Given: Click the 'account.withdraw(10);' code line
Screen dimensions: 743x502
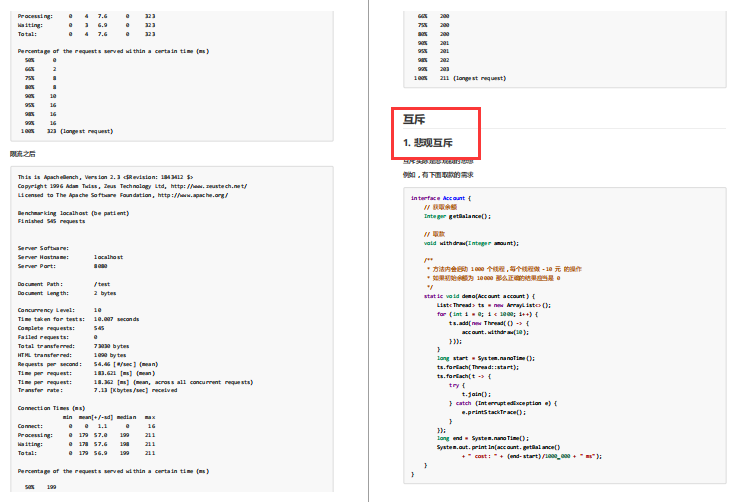Looking at the screenshot, I should tap(495, 332).
